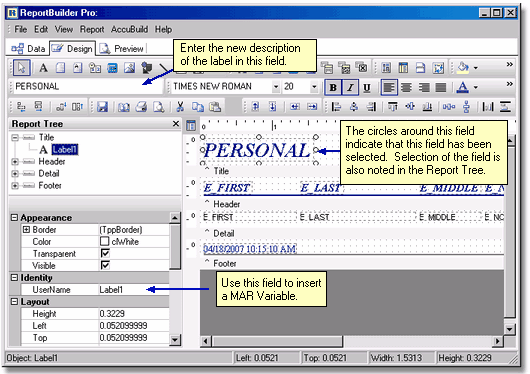Click the clWhite color swatch
Viewport: 530px width, 374px height.
click(105, 241)
